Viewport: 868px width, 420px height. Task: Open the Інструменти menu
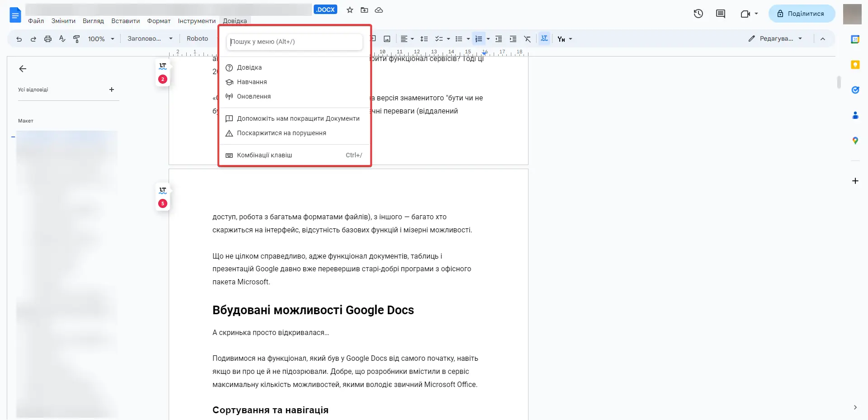coord(197,21)
